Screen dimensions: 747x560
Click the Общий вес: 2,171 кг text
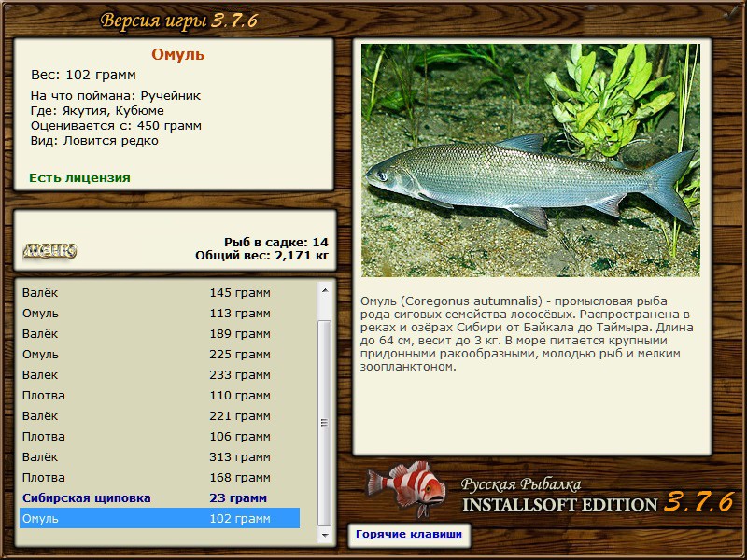262,255
